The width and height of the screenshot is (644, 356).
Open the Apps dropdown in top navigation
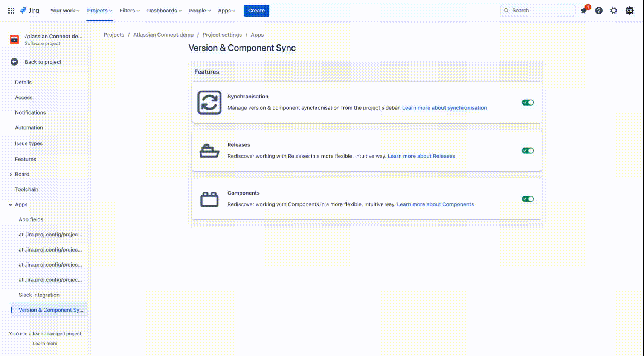227,11
